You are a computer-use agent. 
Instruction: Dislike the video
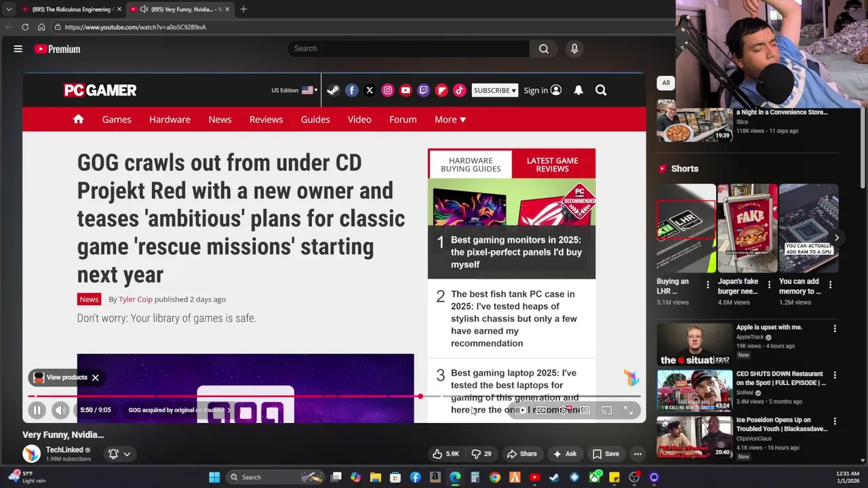481,454
